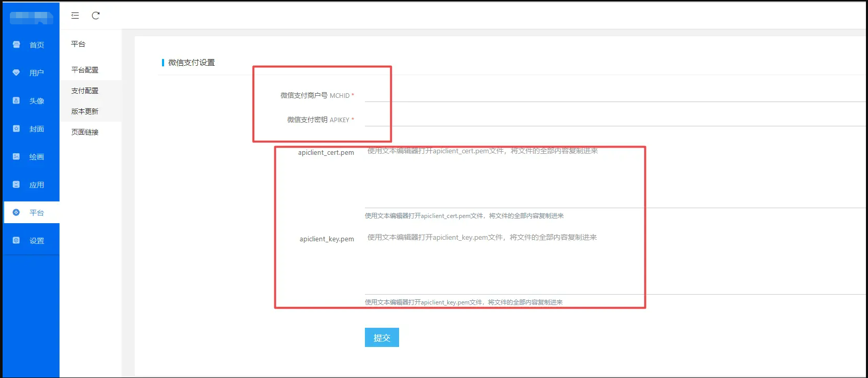The width and height of the screenshot is (868, 378).
Task: Open 平台配置 in the submenu
Action: coord(91,70)
